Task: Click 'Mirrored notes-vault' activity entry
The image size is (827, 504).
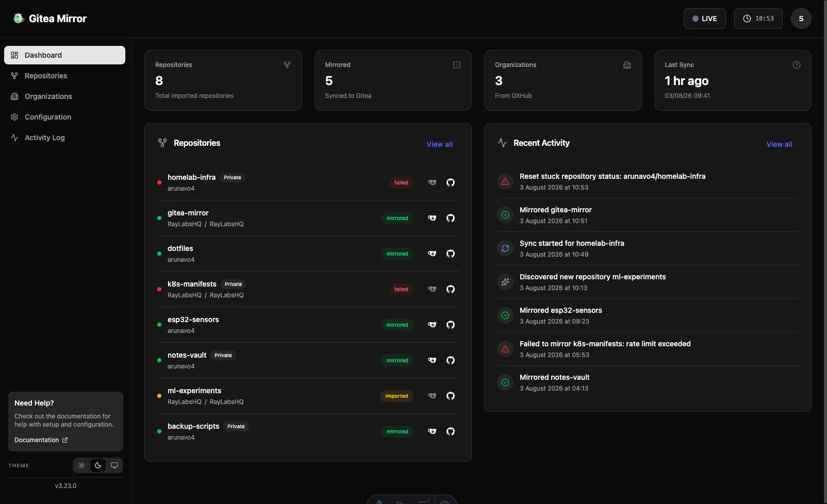Action: (x=648, y=382)
